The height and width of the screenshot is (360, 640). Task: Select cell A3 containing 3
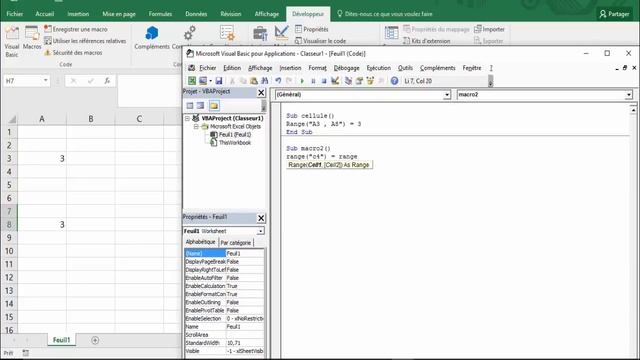pos(42,158)
